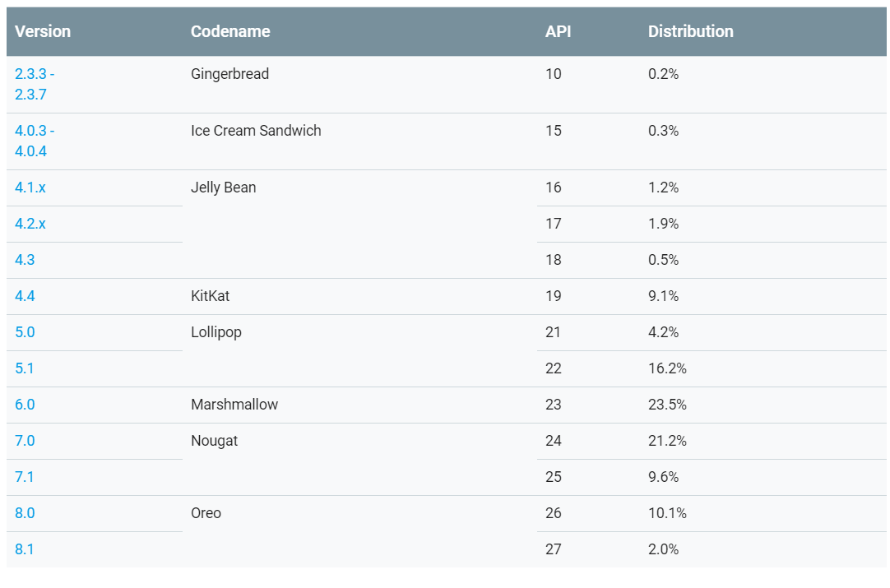Viewport: 890px width, 588px height.
Task: Select the Gingerbread codename cell
Action: [229, 74]
